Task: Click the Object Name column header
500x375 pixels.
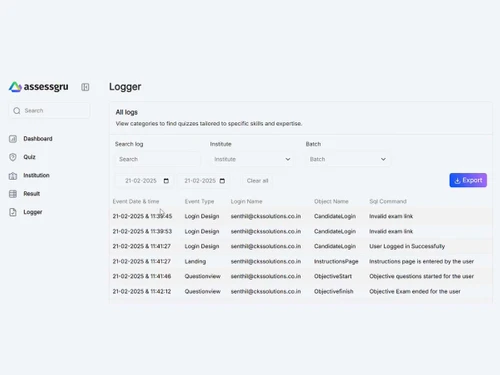Action: [331, 201]
